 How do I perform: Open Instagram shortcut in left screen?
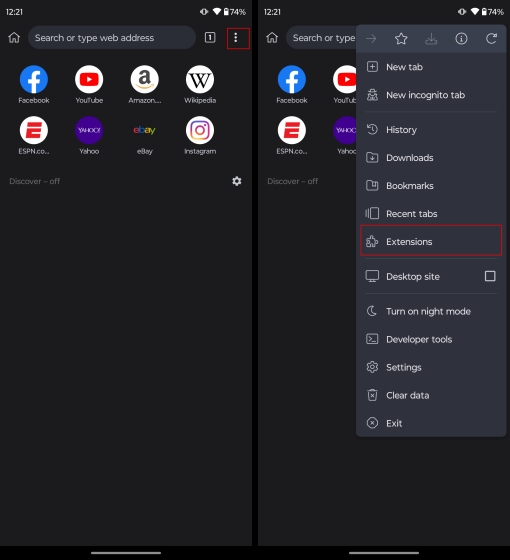point(200,136)
